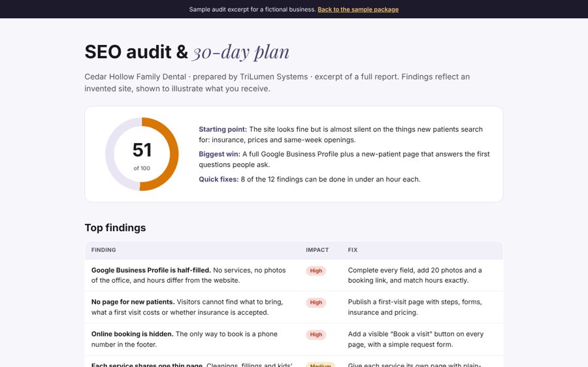588x367 pixels.
Task: Click "Complete every field, add 20 photos" fix
Action: (x=415, y=275)
